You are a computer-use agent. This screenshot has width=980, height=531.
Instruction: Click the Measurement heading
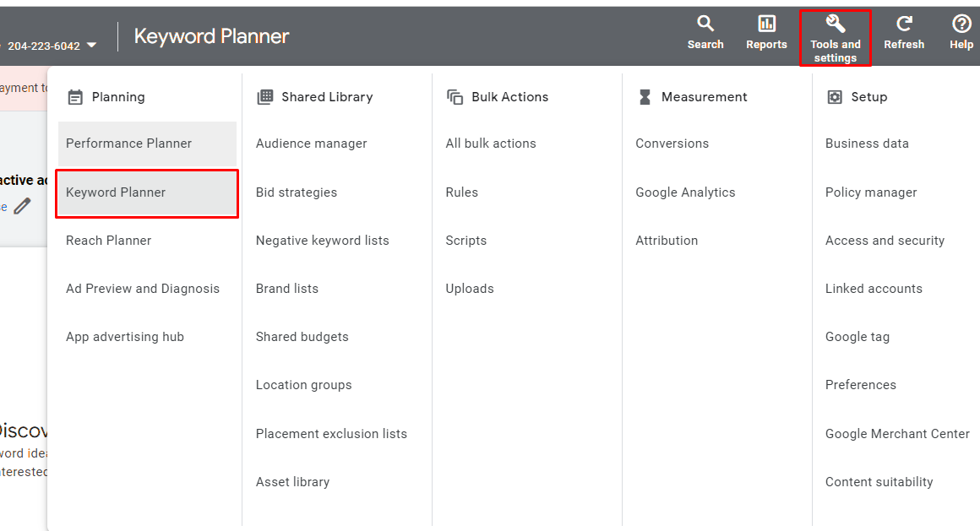click(x=704, y=97)
